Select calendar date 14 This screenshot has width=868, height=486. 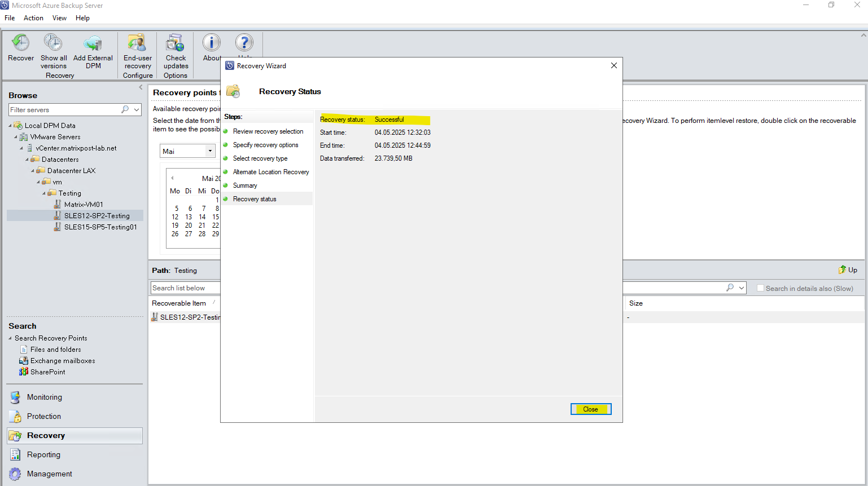[x=202, y=217]
